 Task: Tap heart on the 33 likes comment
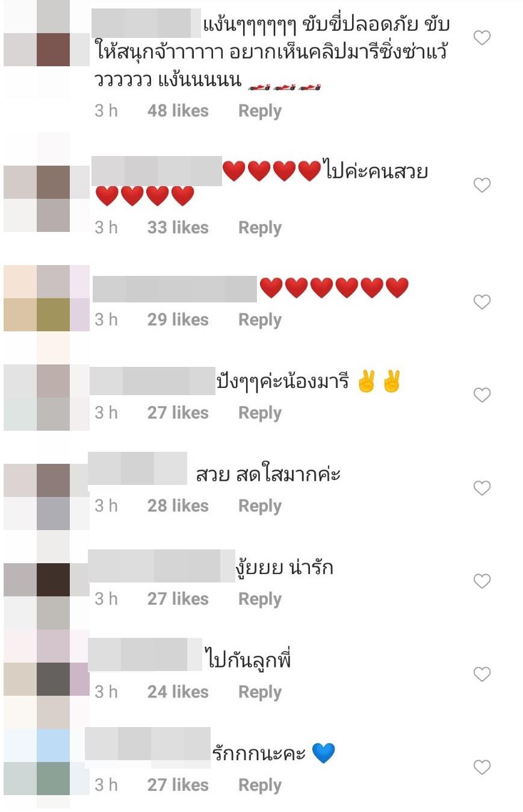pyautogui.click(x=481, y=185)
